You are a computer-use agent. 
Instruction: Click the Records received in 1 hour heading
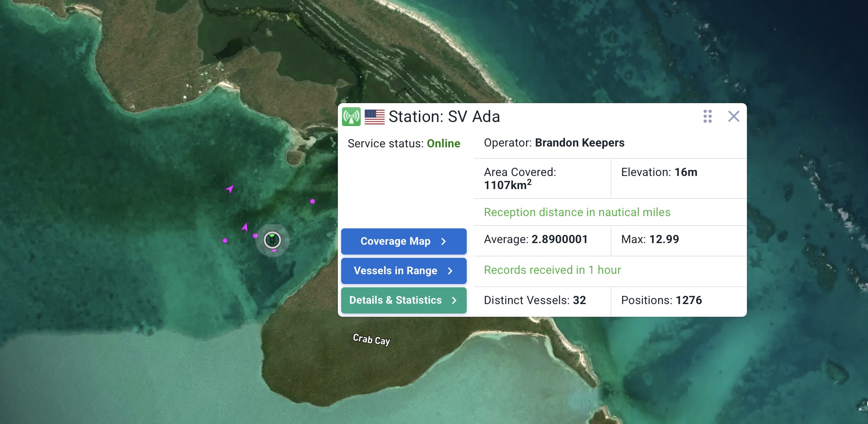552,270
